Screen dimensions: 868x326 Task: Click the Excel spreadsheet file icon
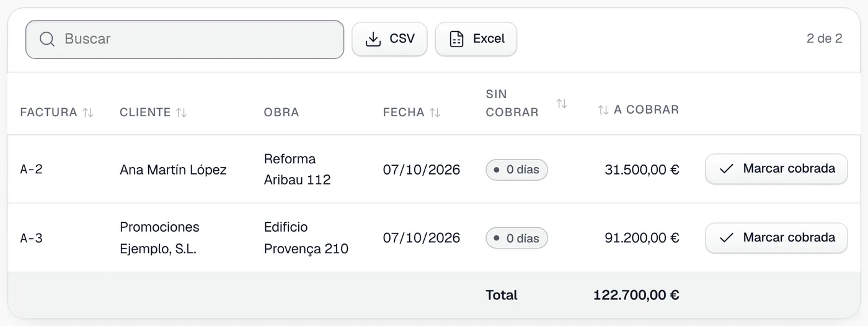(x=456, y=39)
